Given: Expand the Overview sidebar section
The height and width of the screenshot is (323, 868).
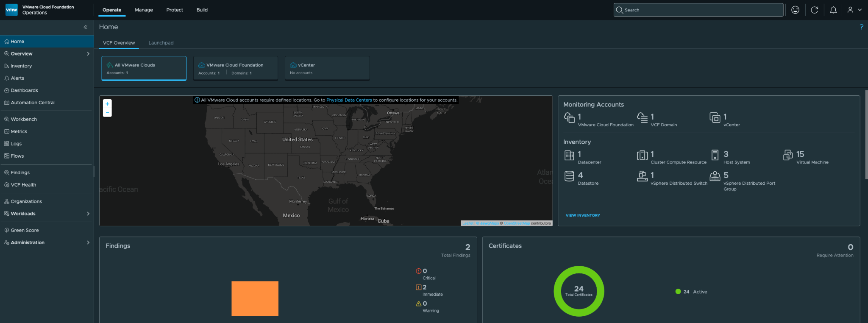Looking at the screenshot, I should pos(88,54).
